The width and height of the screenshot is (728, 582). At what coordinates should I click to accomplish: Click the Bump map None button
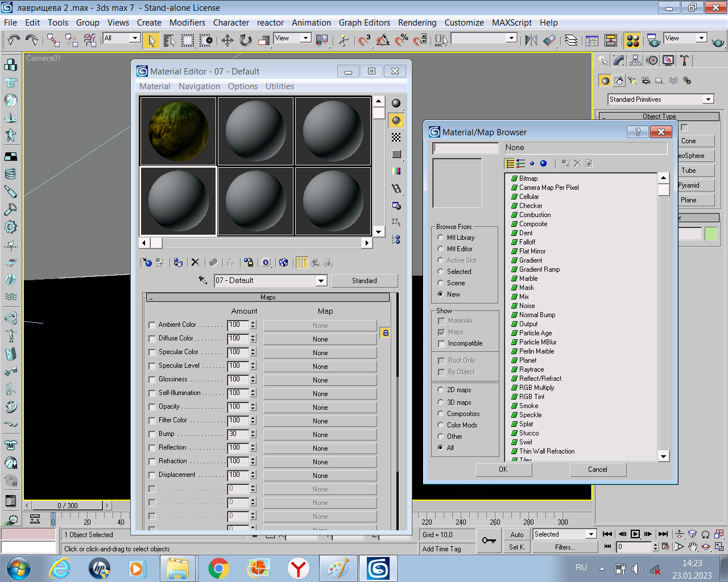tap(320, 435)
